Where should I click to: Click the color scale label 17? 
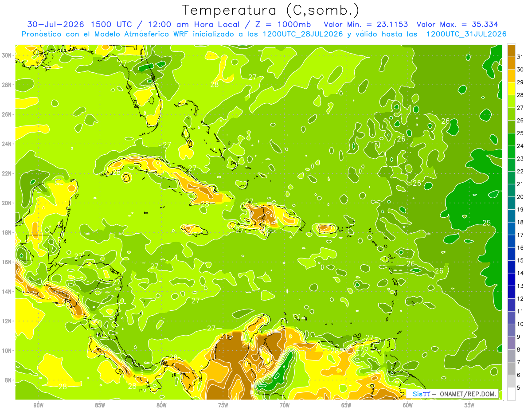pos(520,235)
